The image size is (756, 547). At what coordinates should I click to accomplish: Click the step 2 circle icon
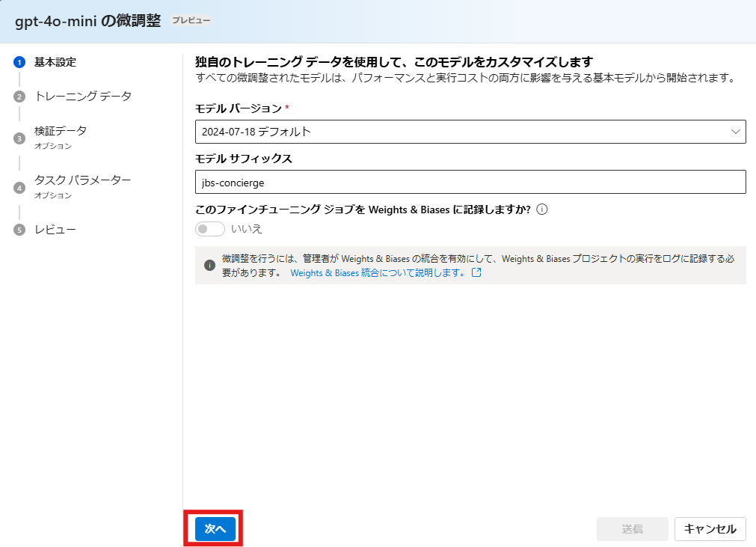pyautogui.click(x=19, y=97)
